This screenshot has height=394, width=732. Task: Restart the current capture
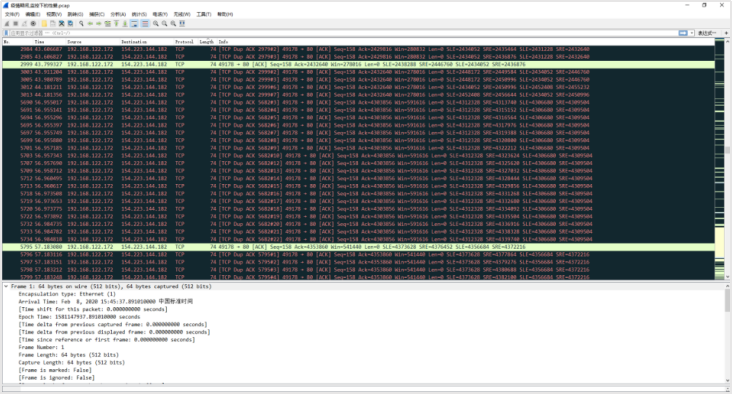[x=24, y=23]
